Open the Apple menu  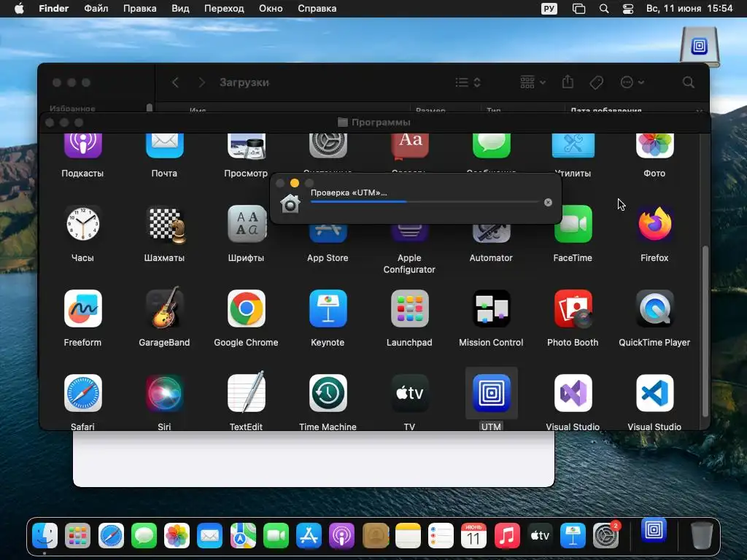click(19, 9)
